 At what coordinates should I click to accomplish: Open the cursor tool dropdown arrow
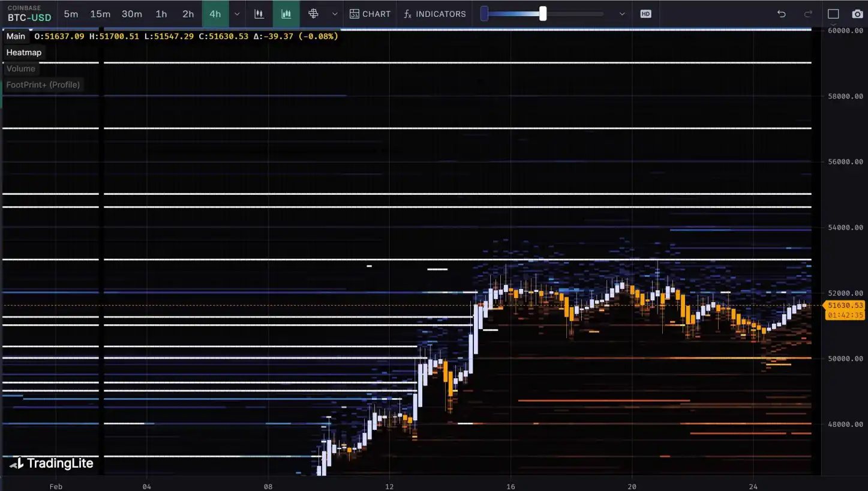pos(335,14)
